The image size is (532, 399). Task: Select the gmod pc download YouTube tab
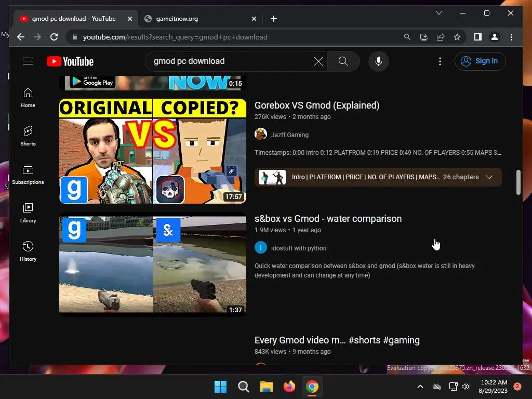pyautogui.click(x=76, y=19)
